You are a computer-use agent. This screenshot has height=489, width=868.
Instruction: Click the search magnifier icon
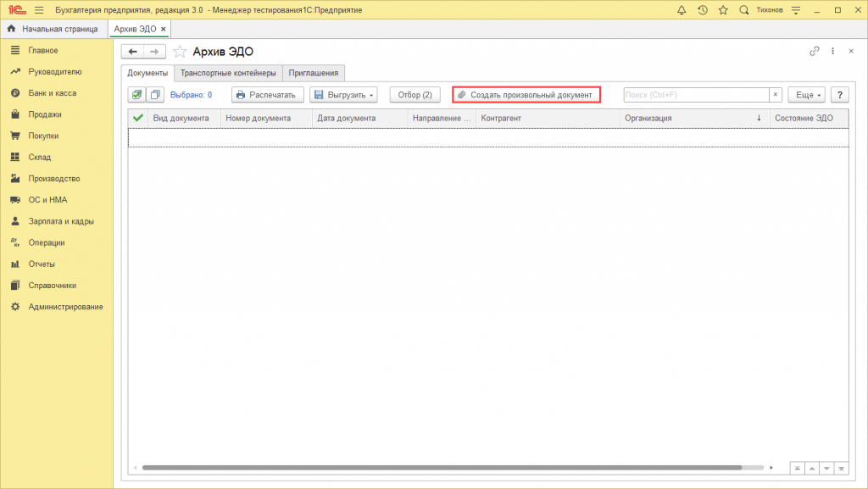pos(744,10)
